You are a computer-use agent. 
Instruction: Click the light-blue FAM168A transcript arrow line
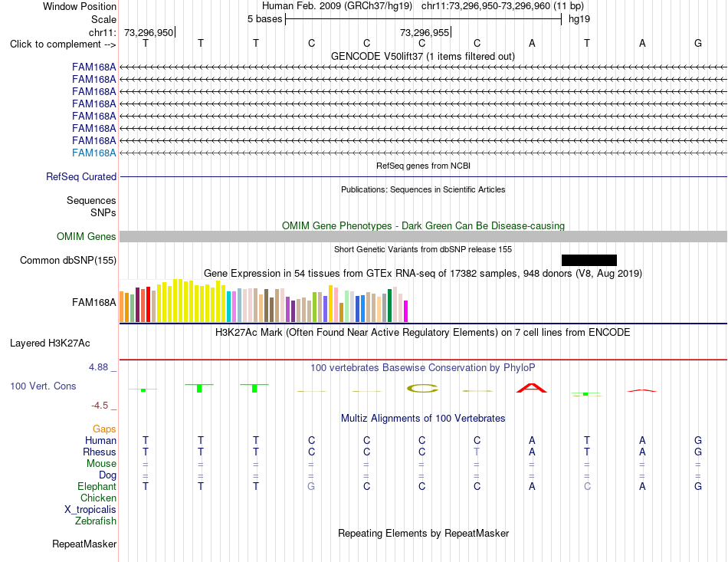tap(423, 153)
